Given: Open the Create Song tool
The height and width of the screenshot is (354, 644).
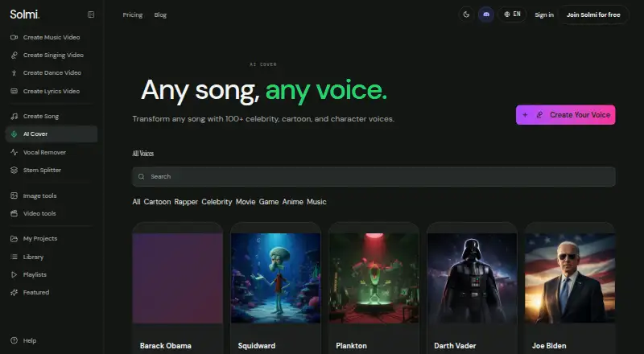Looking at the screenshot, I should click(x=52, y=116).
